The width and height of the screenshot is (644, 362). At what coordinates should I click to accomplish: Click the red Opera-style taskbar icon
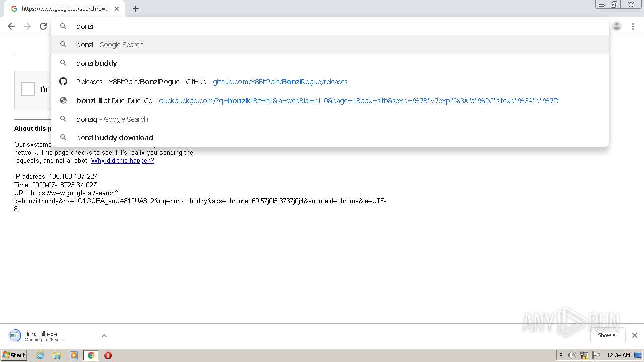point(108,355)
